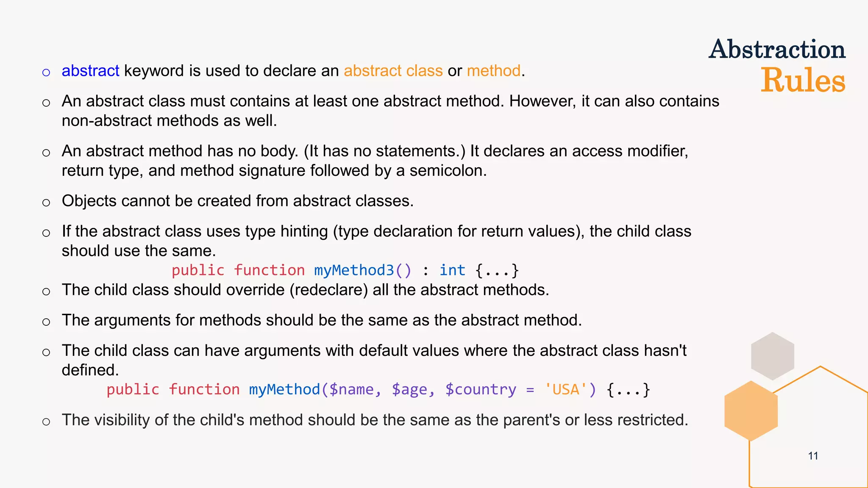Image resolution: width=868 pixels, height=488 pixels.
Task: Click the orange 'abstract class' text
Action: (393, 71)
